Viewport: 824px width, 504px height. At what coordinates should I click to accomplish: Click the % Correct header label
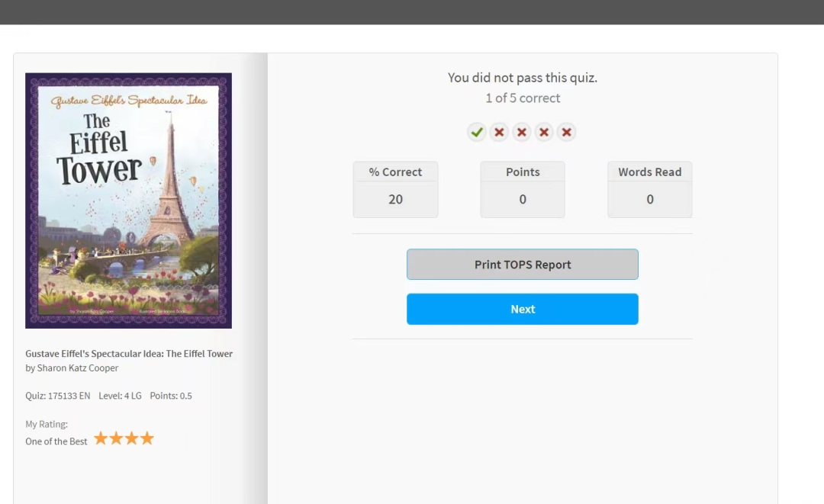(395, 172)
